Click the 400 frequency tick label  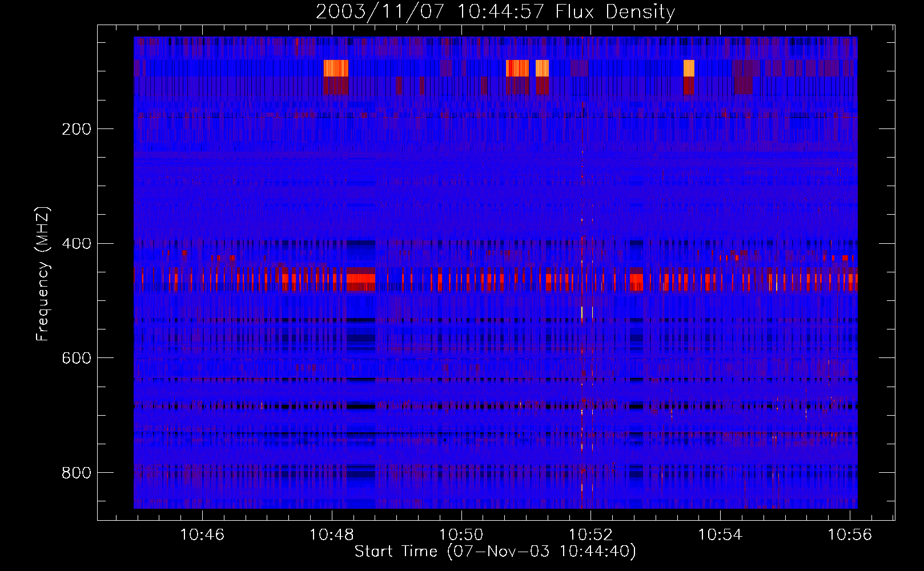pos(77,244)
